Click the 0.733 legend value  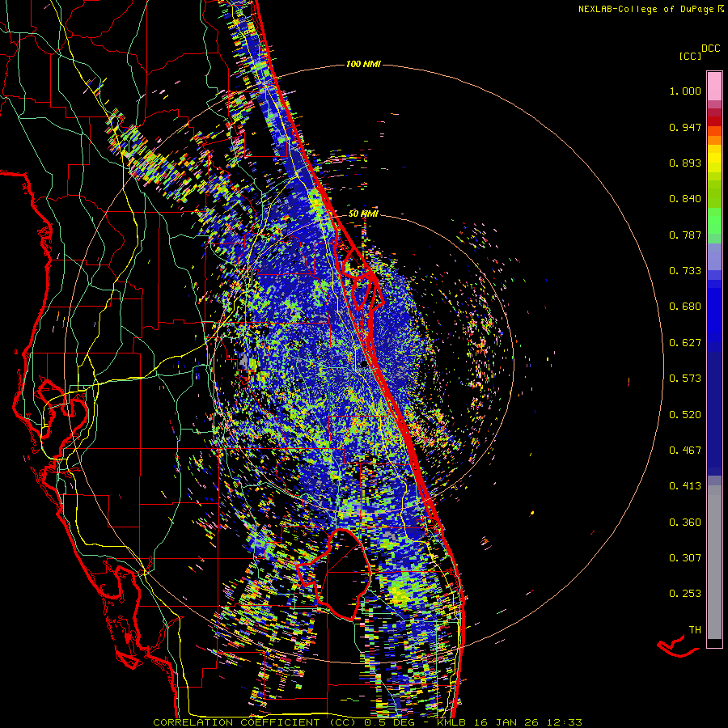coord(685,271)
